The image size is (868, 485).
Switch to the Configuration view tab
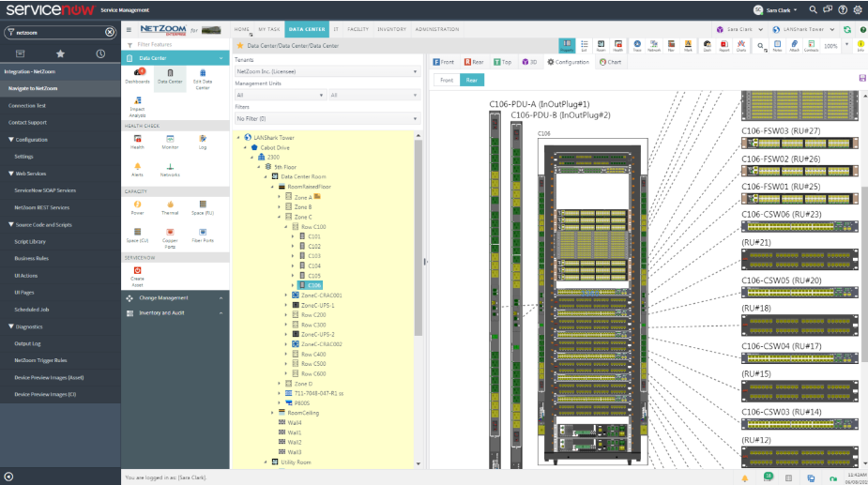click(569, 62)
